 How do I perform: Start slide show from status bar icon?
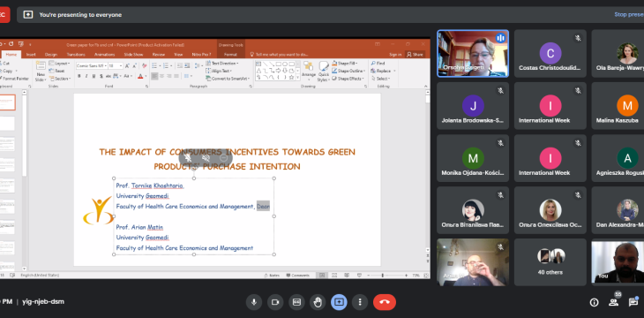click(x=359, y=276)
